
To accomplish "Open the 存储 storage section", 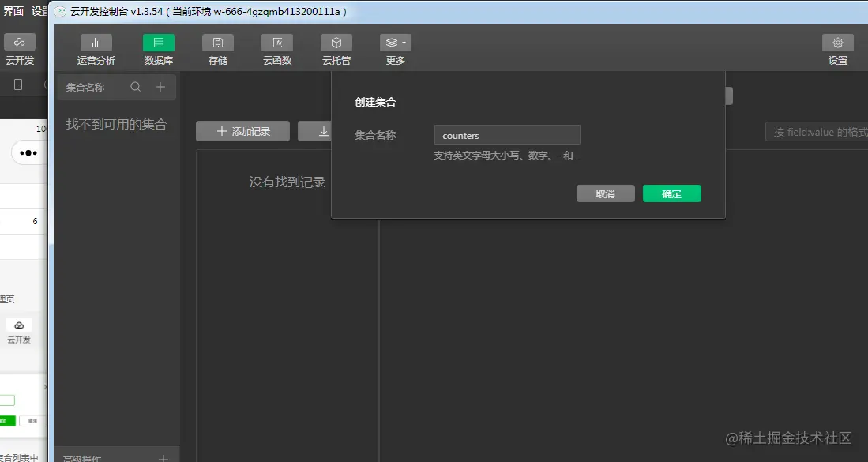I will coord(217,51).
